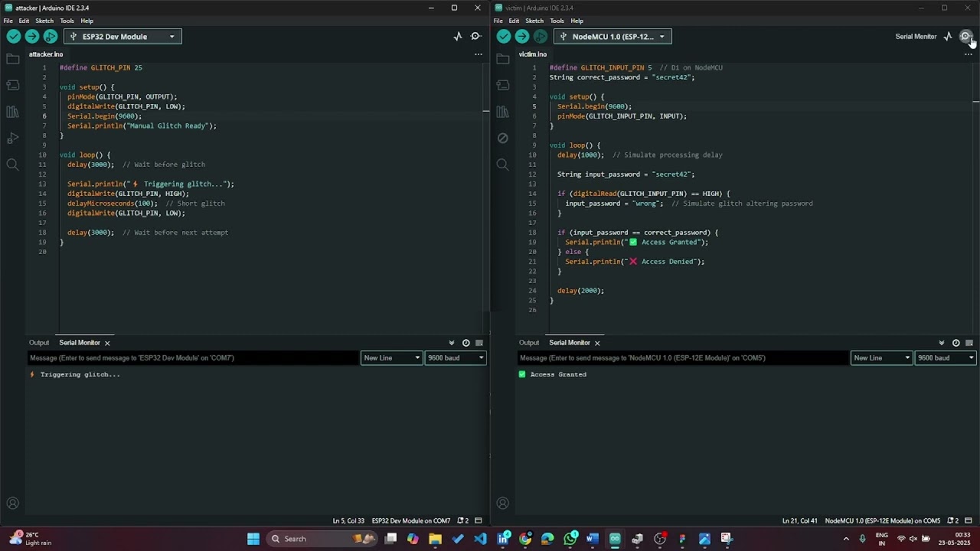
Task: Open Tools menu in victim window
Action: (557, 21)
